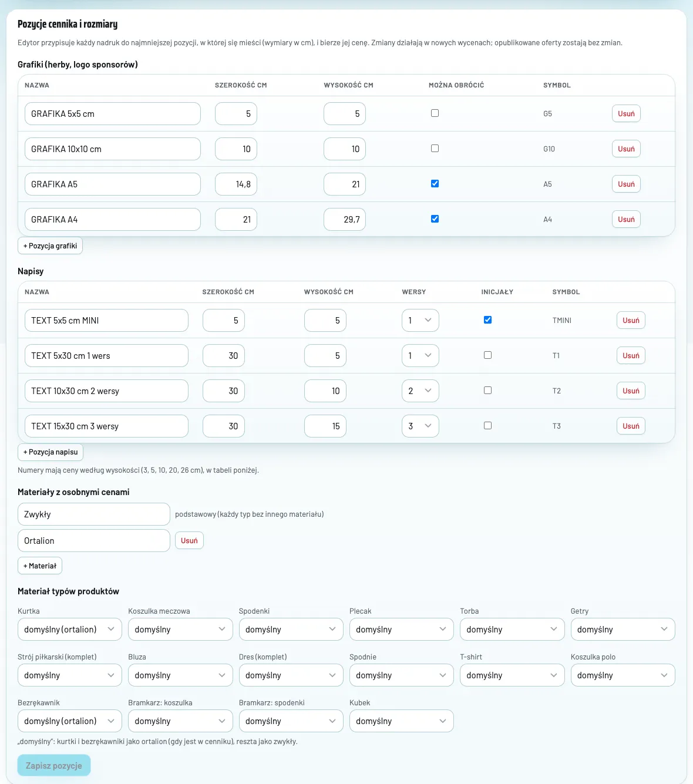Enable initials for TEXT 5x30 cm 1 wers

pos(487,355)
